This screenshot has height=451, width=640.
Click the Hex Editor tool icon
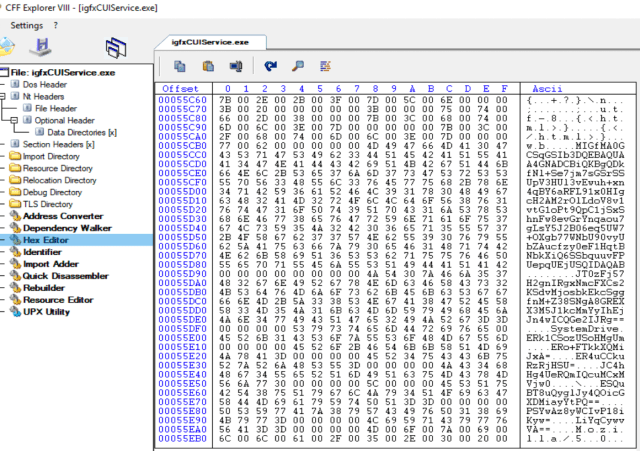click(x=15, y=240)
